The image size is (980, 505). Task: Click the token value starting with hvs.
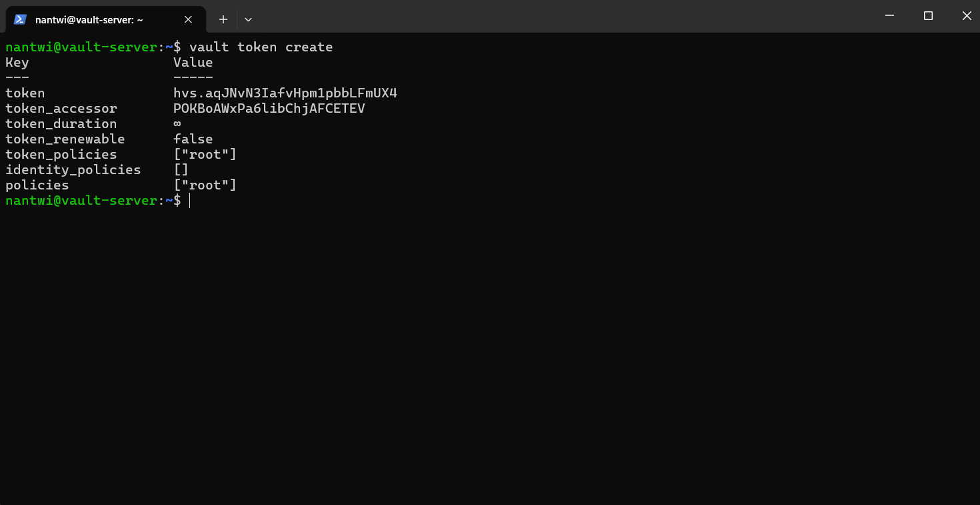pyautogui.click(x=285, y=93)
